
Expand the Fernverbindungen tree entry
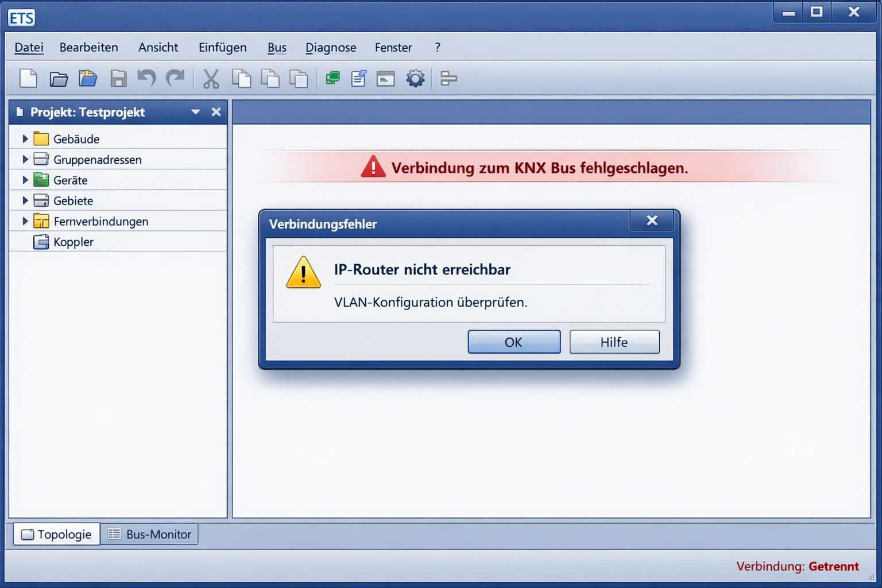tap(25, 221)
